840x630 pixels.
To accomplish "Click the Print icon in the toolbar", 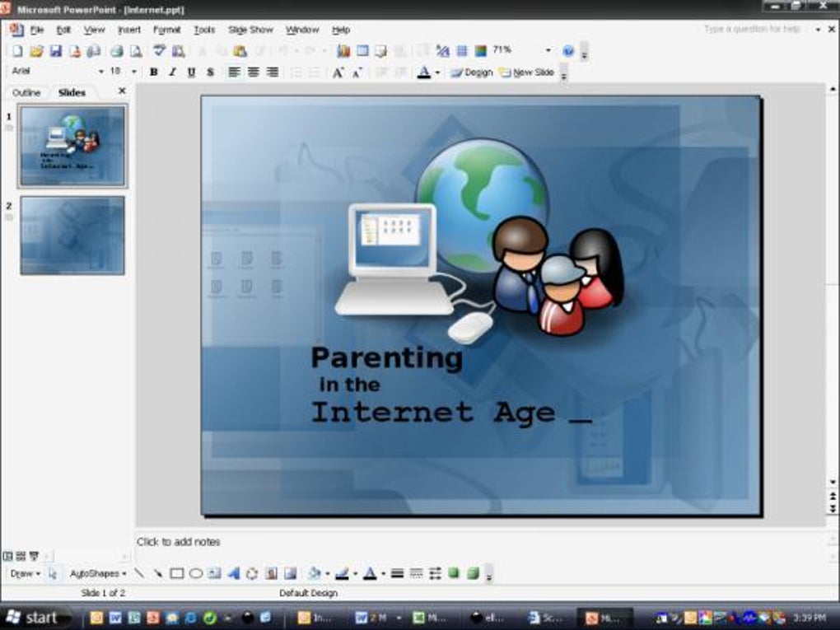I will (117, 51).
